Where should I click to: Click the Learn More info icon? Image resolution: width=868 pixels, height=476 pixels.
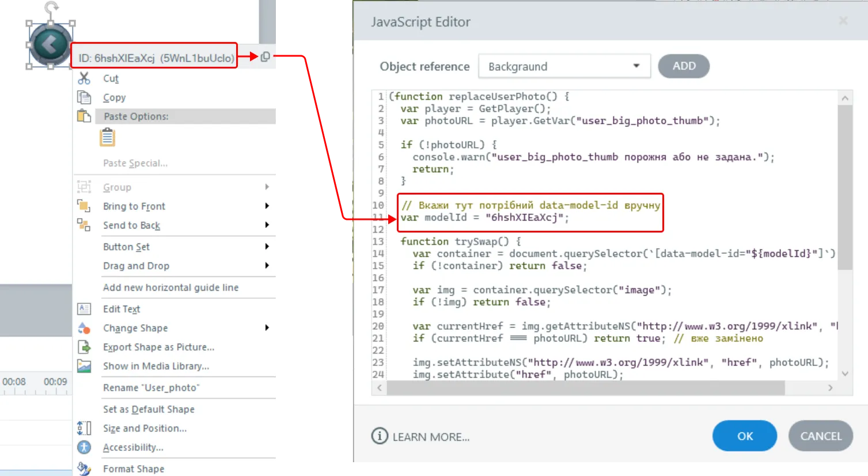click(x=379, y=436)
